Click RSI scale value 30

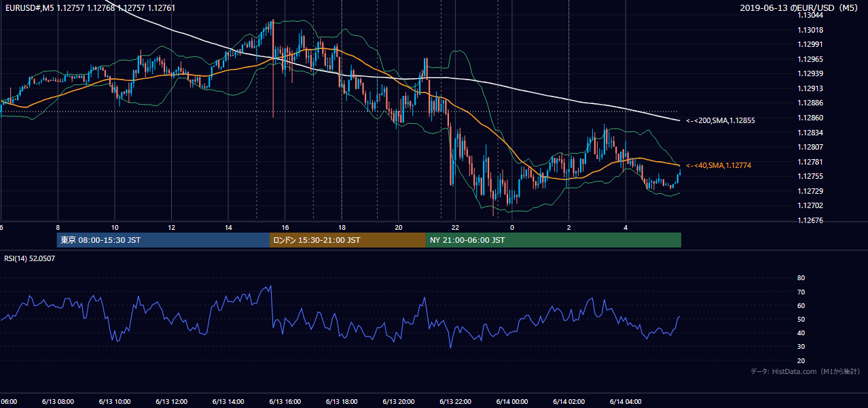coord(801,347)
